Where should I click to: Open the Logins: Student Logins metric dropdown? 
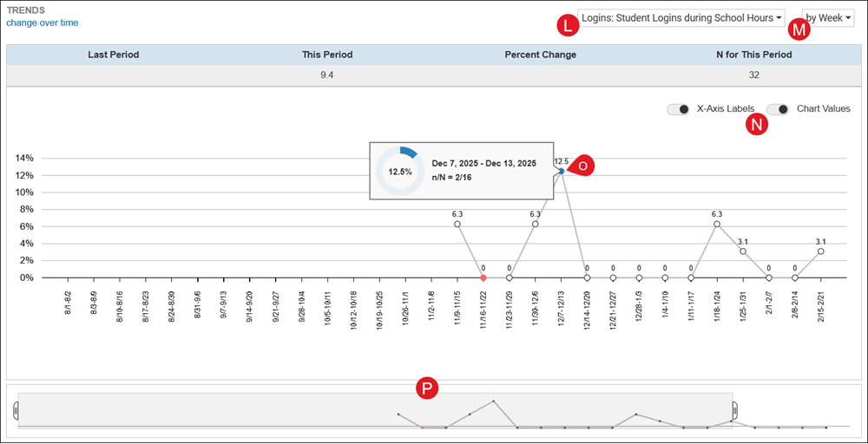[681, 17]
